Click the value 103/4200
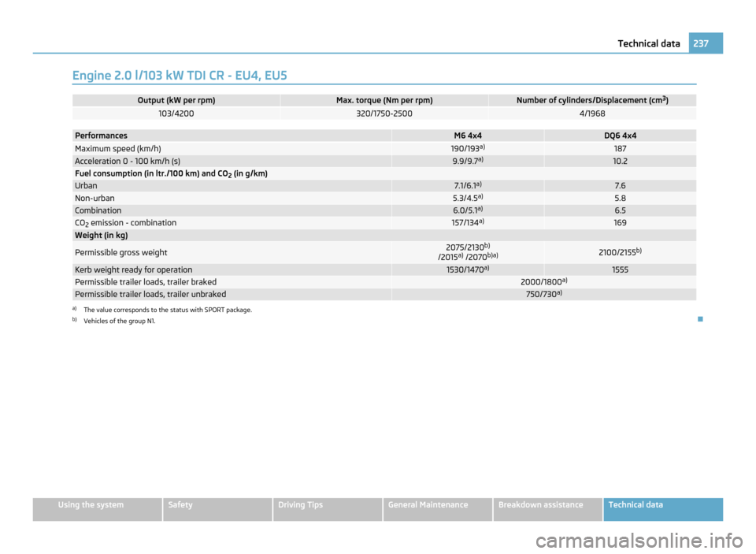This screenshot has width=756, height=554. 176,113
